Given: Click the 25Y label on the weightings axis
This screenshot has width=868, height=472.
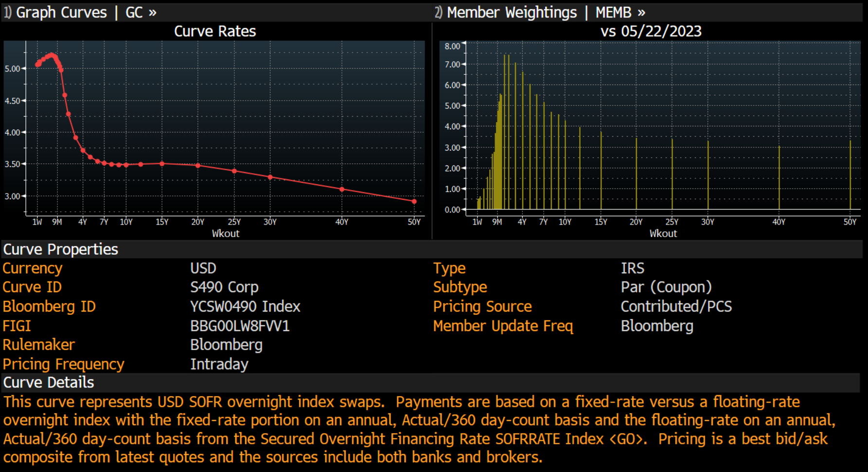Looking at the screenshot, I should click(x=672, y=222).
